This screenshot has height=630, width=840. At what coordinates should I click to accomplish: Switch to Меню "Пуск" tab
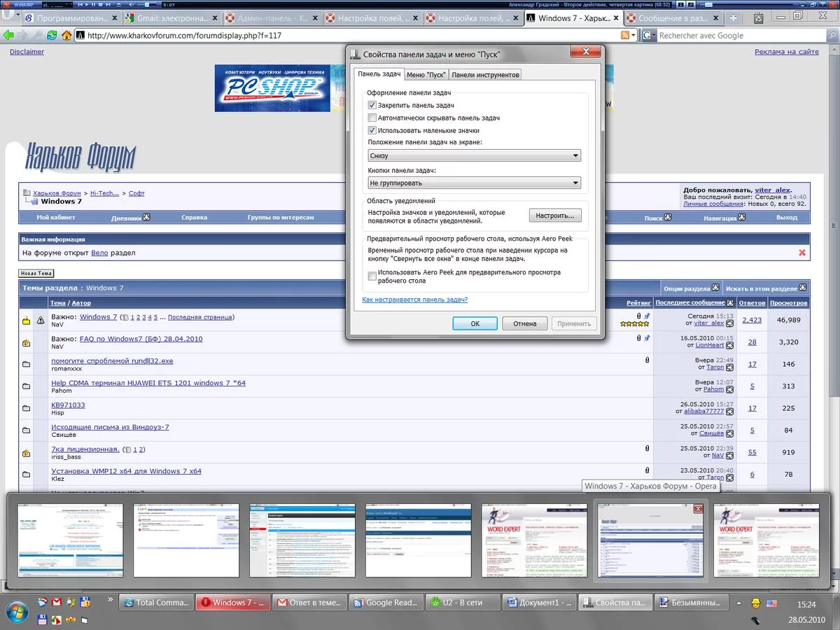click(x=426, y=74)
